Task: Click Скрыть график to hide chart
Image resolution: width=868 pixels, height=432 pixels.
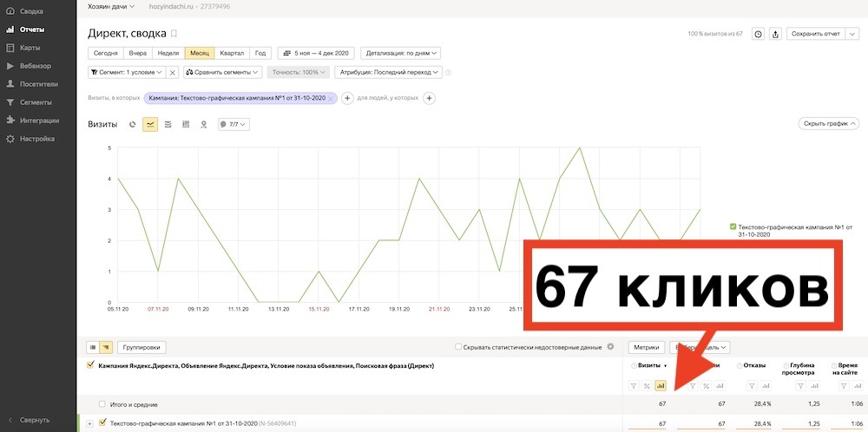Action: [x=829, y=124]
